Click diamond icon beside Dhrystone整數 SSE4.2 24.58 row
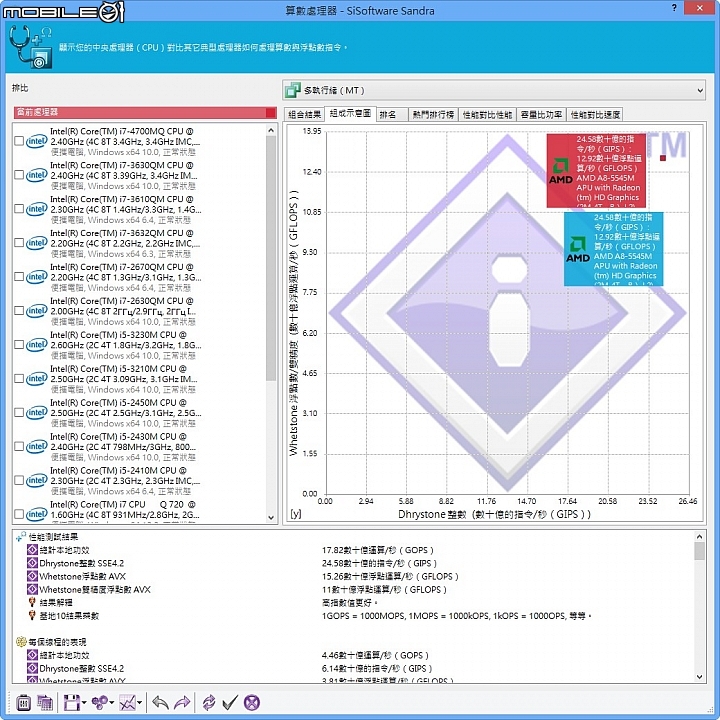This screenshot has width=720, height=720. 32,563
